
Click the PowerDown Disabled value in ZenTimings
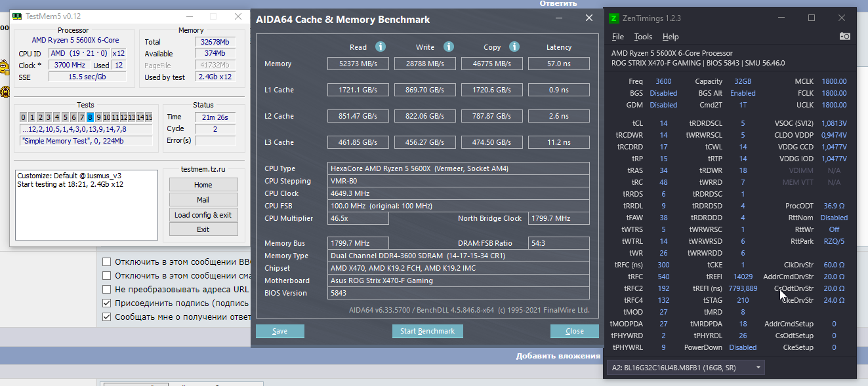743,347
